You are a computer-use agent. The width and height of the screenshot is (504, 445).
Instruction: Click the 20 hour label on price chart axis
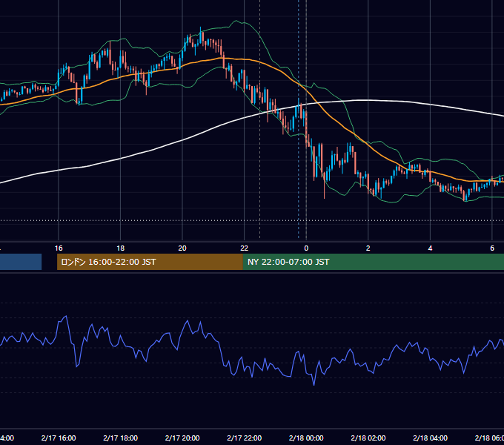(x=182, y=248)
